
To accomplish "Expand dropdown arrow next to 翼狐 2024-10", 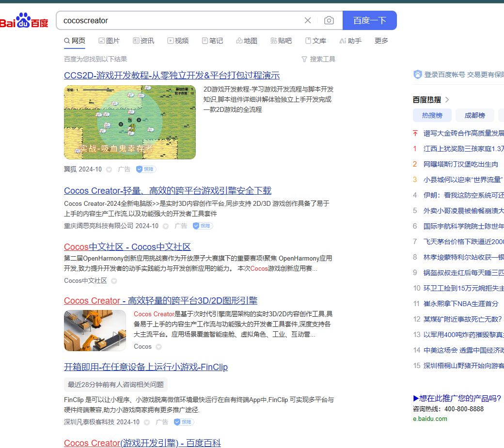I will [x=109, y=170].
